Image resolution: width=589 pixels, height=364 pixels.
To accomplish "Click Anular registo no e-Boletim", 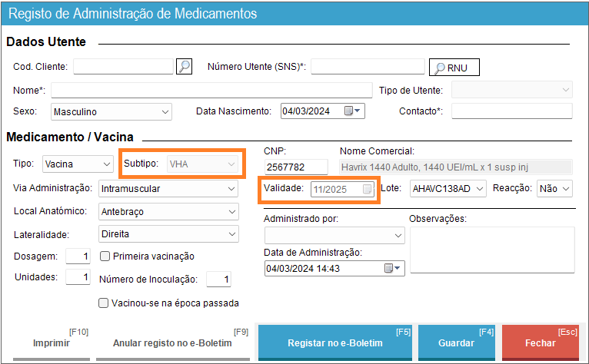I will tap(172, 343).
